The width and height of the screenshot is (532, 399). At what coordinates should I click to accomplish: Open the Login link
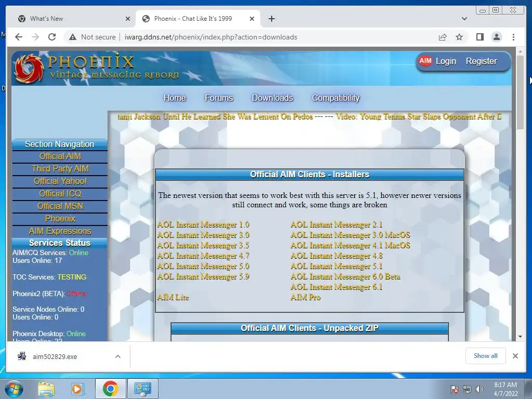[x=446, y=61]
